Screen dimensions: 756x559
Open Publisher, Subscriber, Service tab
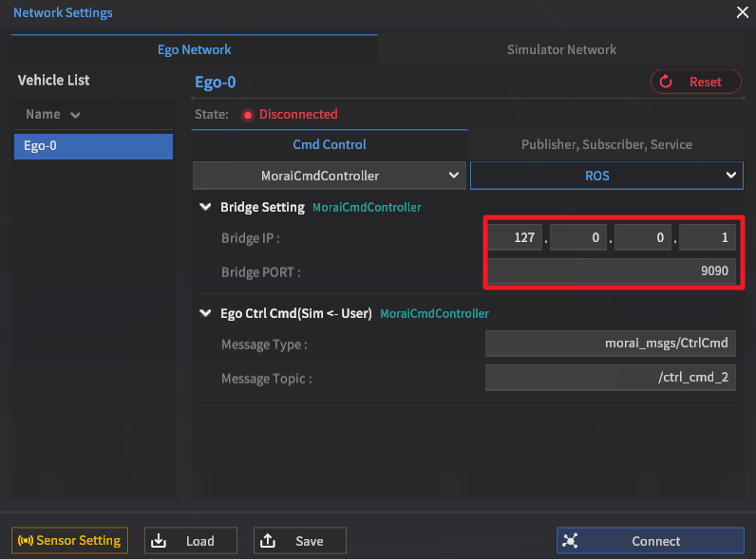coord(606,144)
